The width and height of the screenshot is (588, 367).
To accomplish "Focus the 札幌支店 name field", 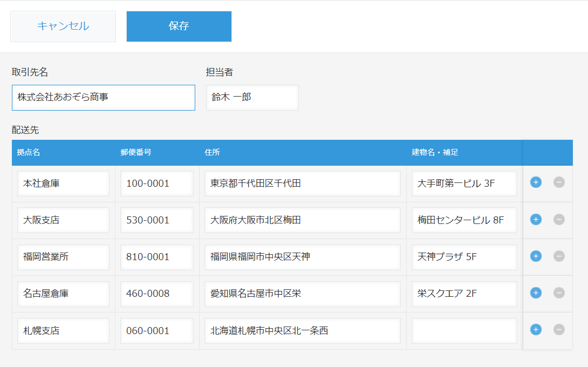I will 63,331.
